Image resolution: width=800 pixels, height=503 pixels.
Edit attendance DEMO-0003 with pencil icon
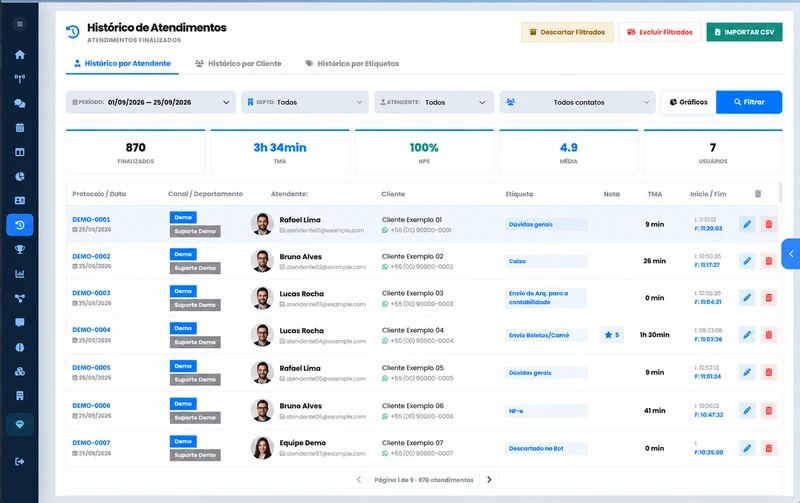(x=747, y=297)
